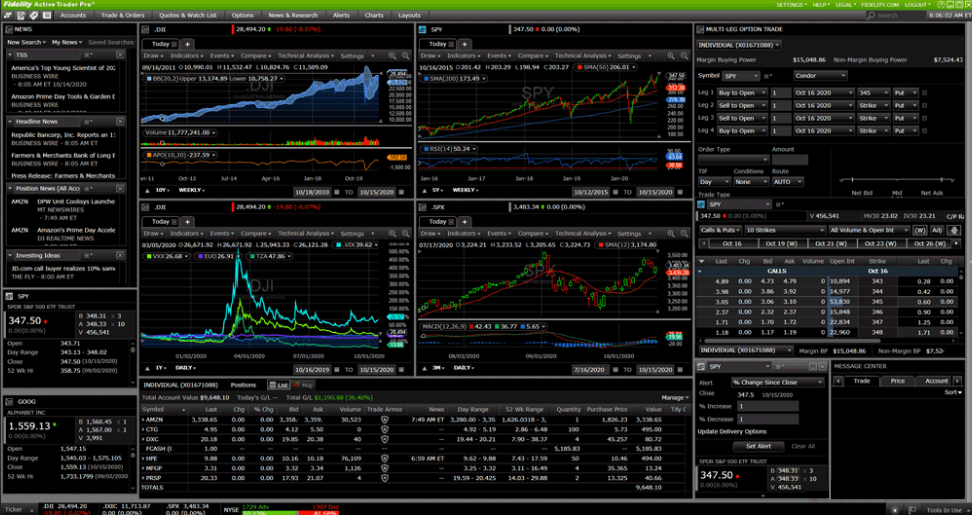The image size is (972, 515).
Task: Click GOOG quote panel header icon
Action: (x=9, y=402)
